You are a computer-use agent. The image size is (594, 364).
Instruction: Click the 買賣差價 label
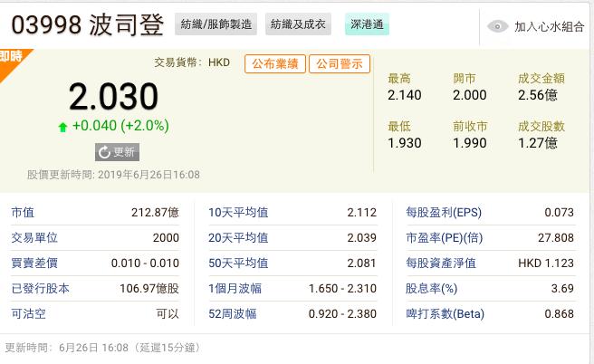(x=34, y=263)
